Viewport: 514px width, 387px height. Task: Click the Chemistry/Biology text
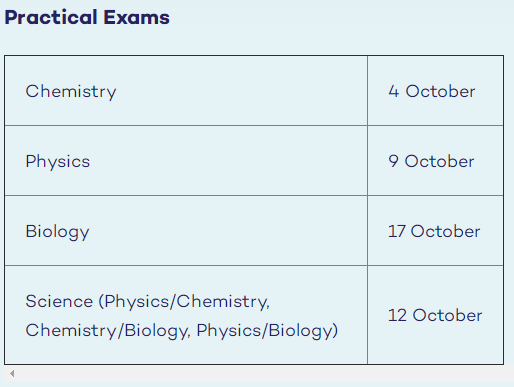click(x=107, y=331)
